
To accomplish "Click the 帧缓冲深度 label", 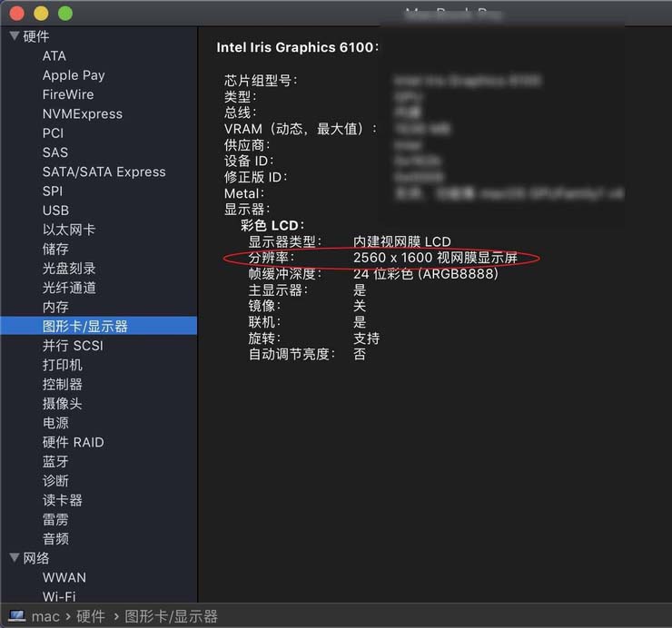I will click(285, 274).
